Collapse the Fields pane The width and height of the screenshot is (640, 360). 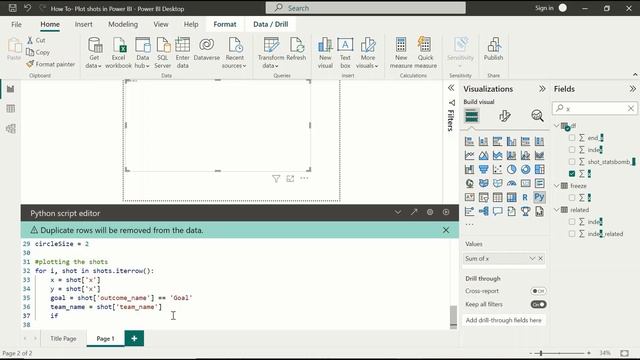click(632, 89)
